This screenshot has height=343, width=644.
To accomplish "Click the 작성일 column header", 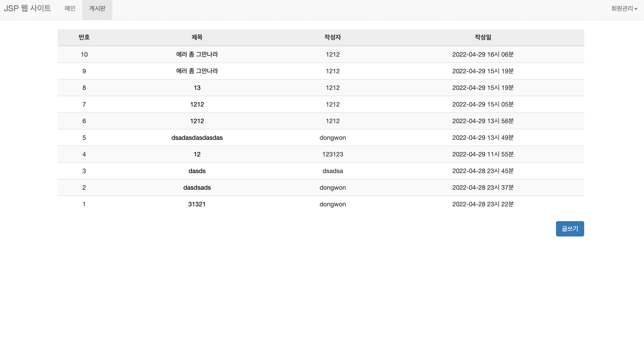I will [x=483, y=37].
